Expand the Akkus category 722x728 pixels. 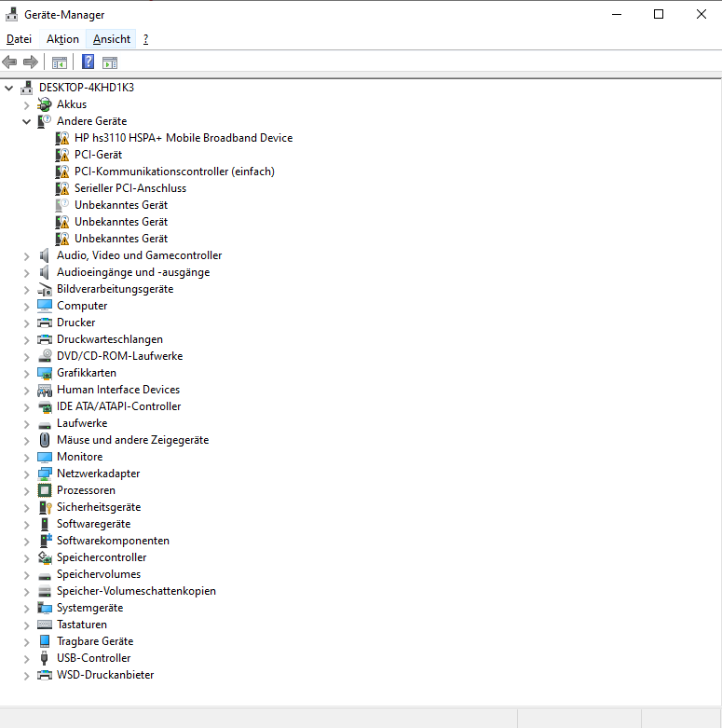[x=27, y=104]
